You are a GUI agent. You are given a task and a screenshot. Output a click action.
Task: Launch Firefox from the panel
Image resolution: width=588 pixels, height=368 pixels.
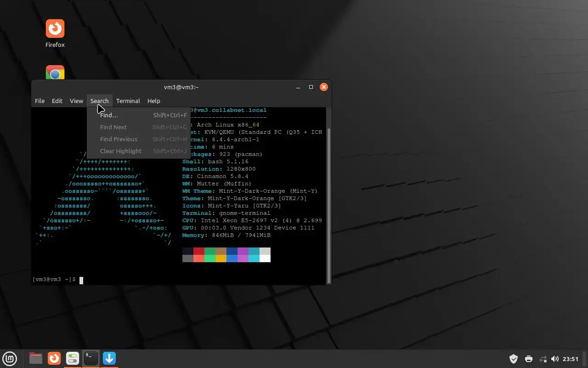coord(54,358)
